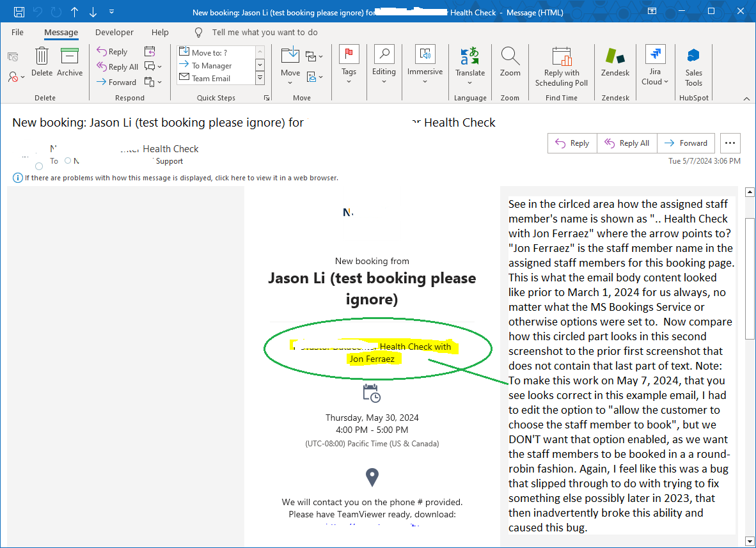The width and height of the screenshot is (756, 548).
Task: Collapse the ribbon using the chevron
Action: (x=746, y=98)
